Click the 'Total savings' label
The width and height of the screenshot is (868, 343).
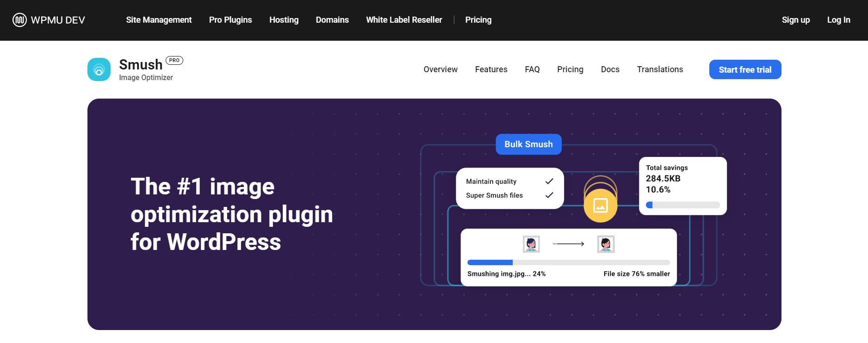tap(667, 168)
